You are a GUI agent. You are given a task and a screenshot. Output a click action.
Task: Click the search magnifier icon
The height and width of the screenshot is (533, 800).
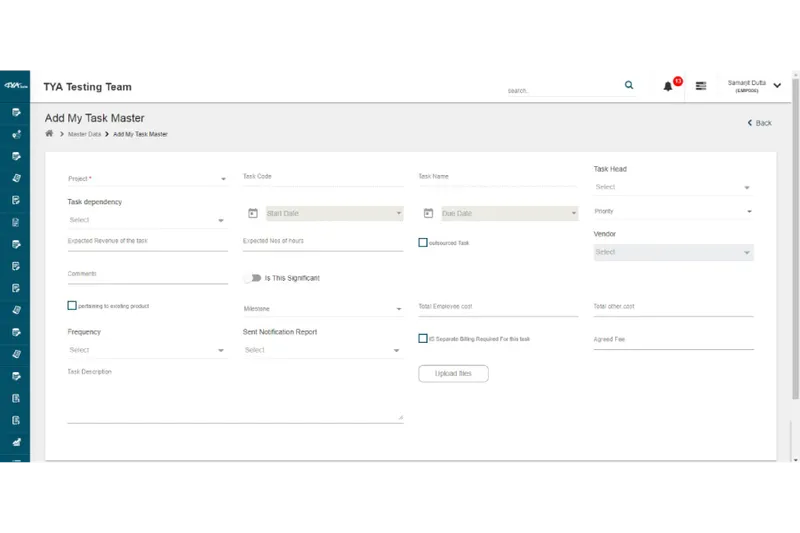629,85
